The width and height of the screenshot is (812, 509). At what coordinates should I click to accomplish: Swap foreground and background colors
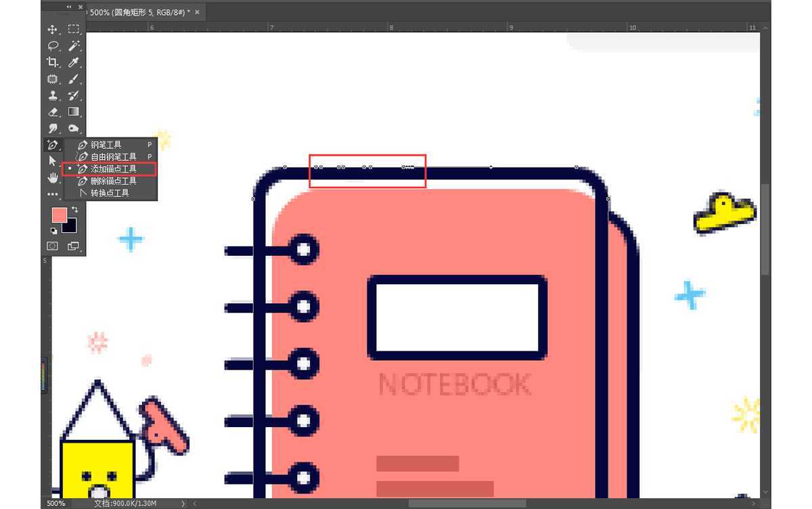point(74,211)
